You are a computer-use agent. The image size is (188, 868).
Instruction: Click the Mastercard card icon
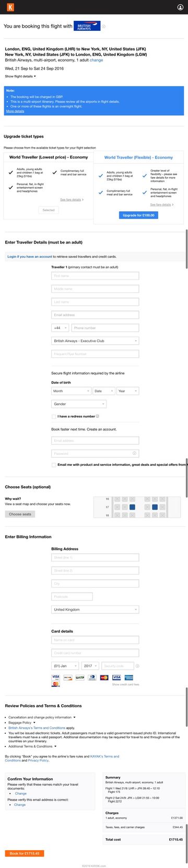click(x=104, y=678)
